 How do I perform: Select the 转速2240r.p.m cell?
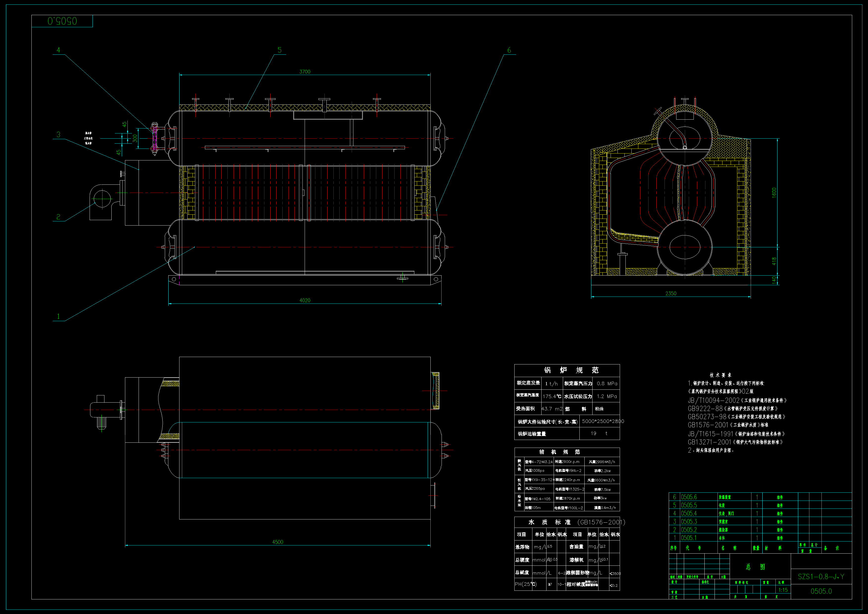pos(568,480)
